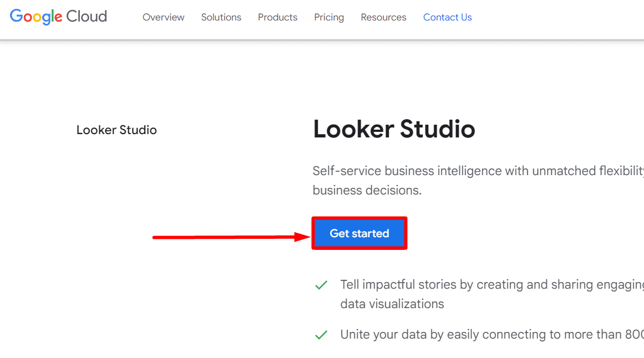Open the Resources dropdown

[x=383, y=17]
